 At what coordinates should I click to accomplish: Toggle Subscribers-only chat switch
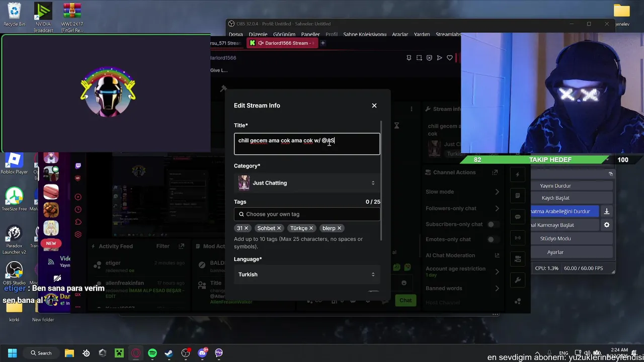[493, 224]
